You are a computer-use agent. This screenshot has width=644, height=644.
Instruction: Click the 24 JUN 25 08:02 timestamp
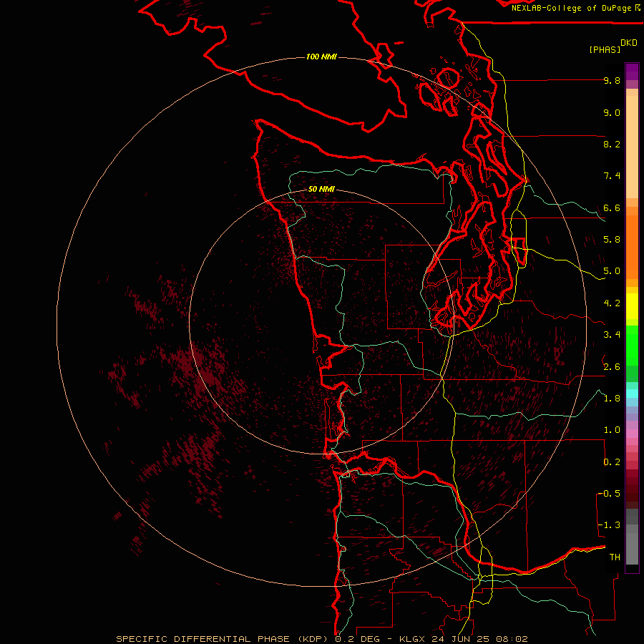479,639
